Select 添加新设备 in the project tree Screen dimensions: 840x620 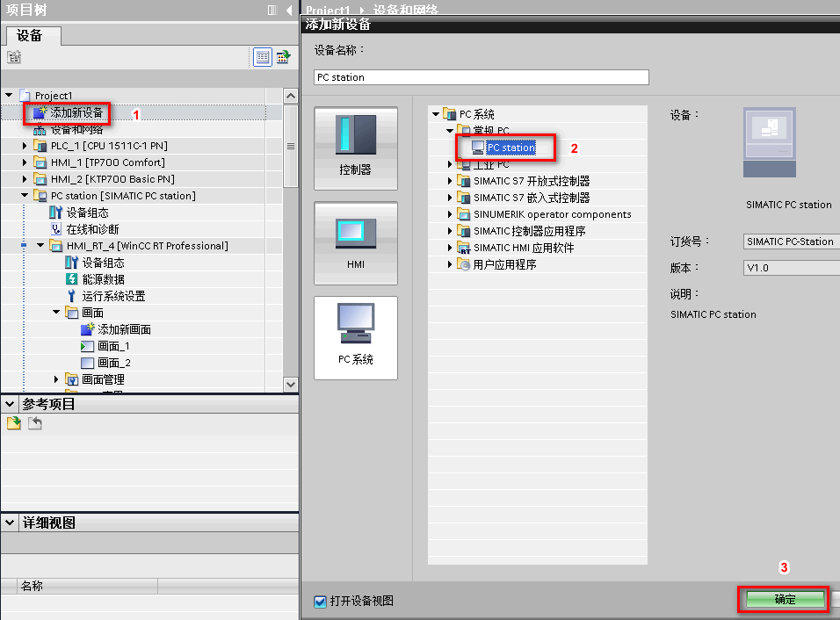pyautogui.click(x=76, y=112)
